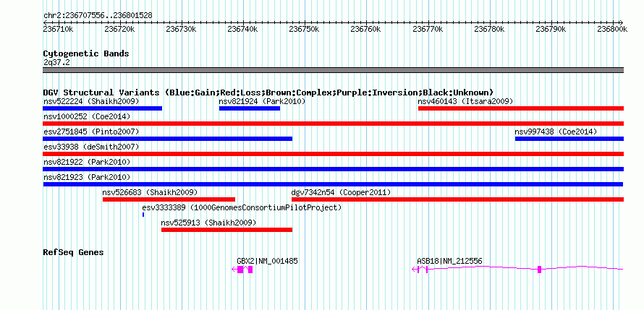Select the nsv997438 (Coe2014) blue bar

[x=569, y=139]
